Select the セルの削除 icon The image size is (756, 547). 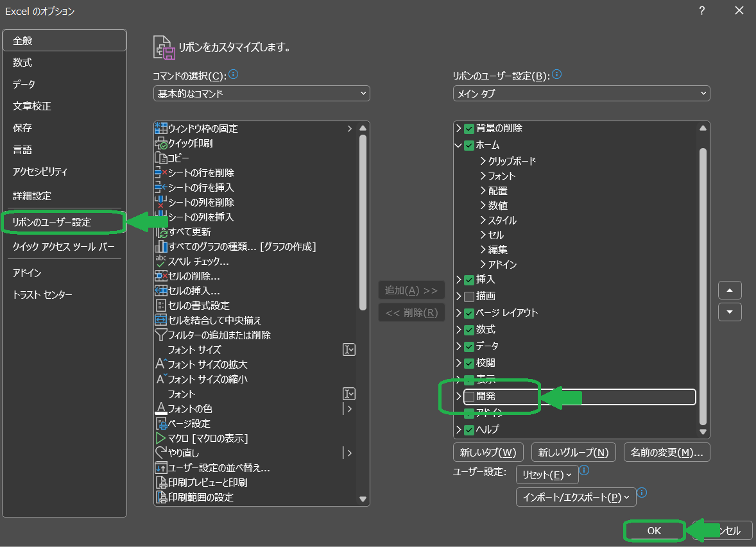[x=160, y=276]
